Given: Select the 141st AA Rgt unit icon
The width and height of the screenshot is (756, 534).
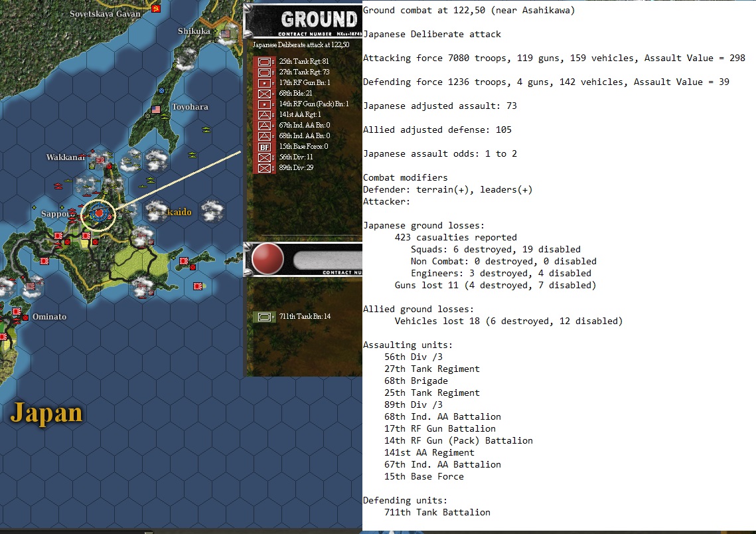Looking at the screenshot, I should coord(264,115).
